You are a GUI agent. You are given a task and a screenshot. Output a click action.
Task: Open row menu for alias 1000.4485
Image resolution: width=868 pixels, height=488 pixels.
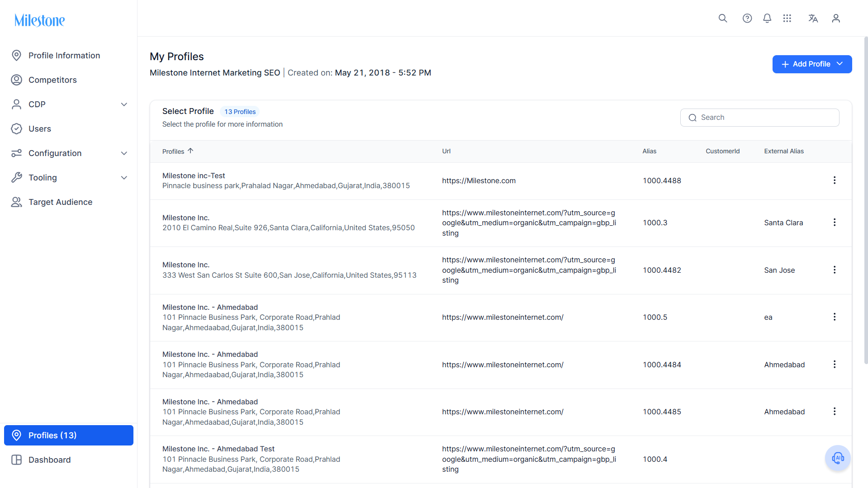(x=835, y=412)
